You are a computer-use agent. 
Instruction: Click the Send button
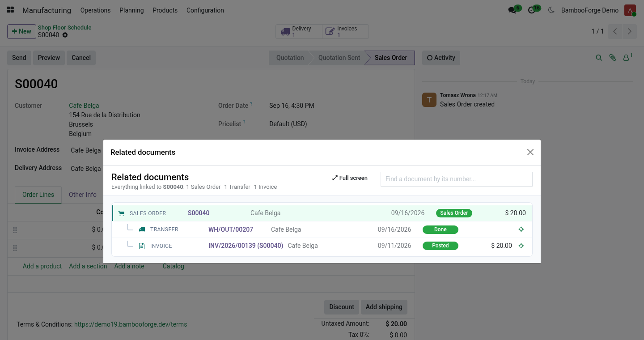click(19, 58)
